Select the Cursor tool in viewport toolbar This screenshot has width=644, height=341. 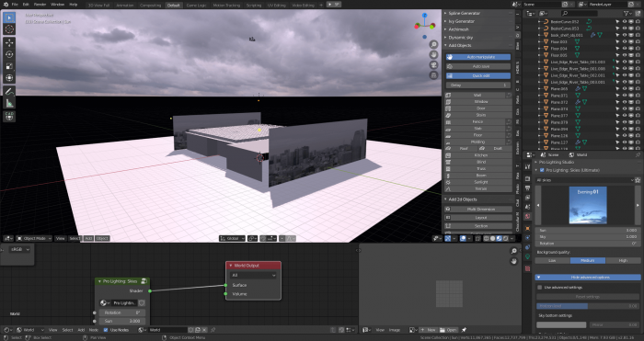pos(9,29)
